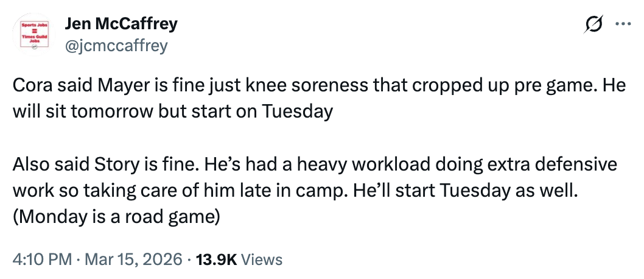Click the Views label
This screenshot has height=279, width=644.
click(262, 260)
